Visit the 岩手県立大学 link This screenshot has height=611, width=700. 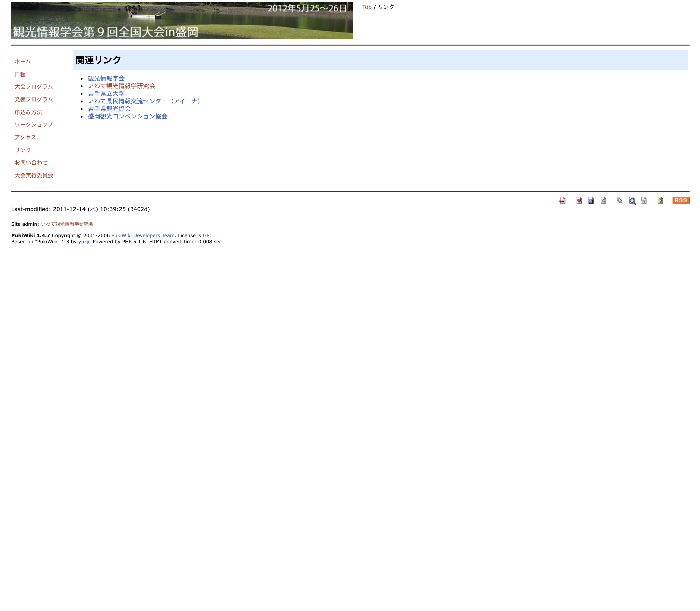106,93
